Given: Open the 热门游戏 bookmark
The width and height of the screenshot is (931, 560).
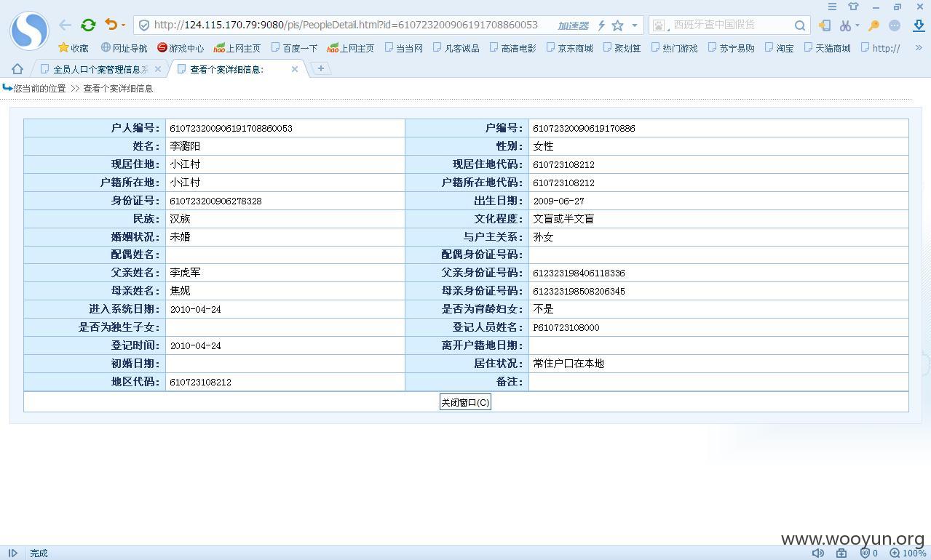Looking at the screenshot, I should (674, 48).
